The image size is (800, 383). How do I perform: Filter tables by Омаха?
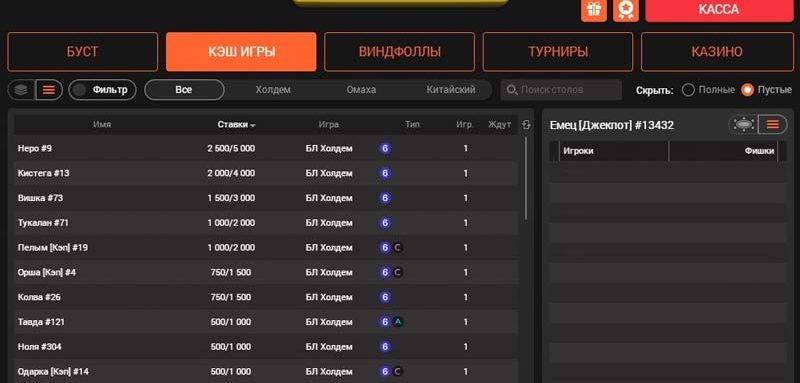tap(361, 90)
